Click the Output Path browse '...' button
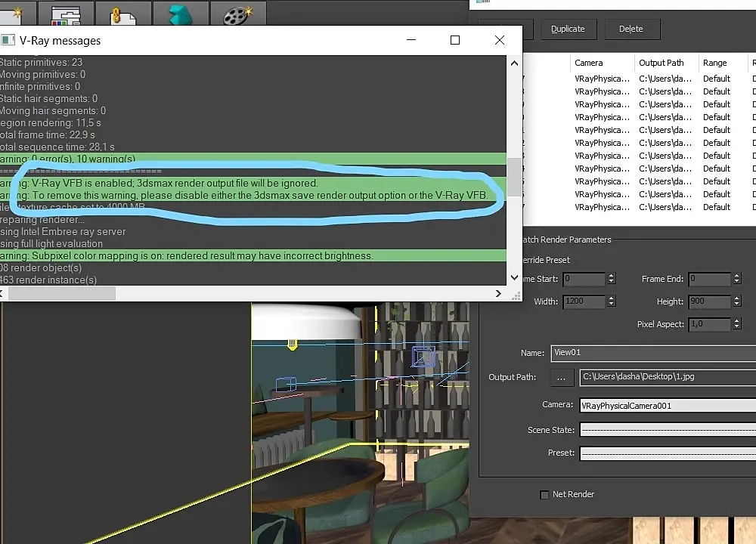Viewport: 756px width, 544px height. click(x=562, y=378)
